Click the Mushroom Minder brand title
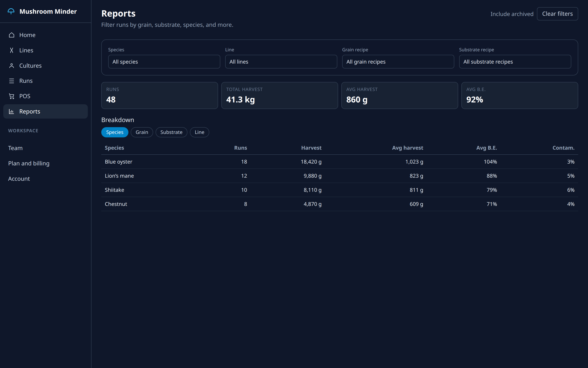This screenshot has height=368, width=588. 48,11
